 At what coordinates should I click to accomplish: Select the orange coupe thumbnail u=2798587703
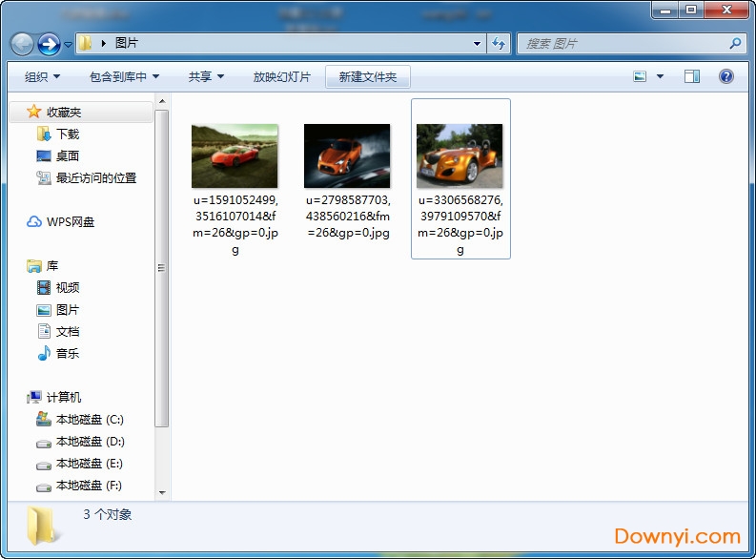[x=347, y=155]
